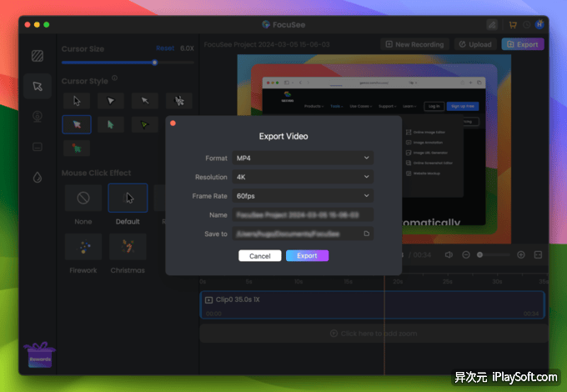Choose the small thin arrow cursor style
Image resolution: width=567 pixels, height=392 pixels.
(x=144, y=101)
